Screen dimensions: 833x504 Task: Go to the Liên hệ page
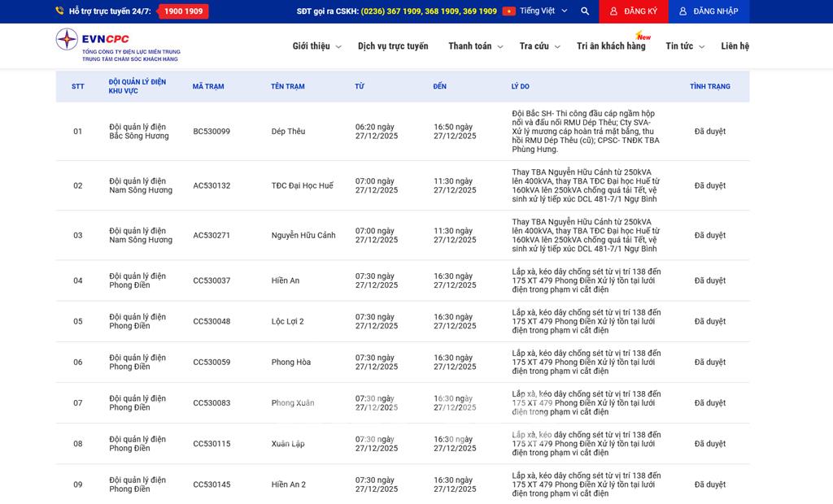[x=735, y=46]
